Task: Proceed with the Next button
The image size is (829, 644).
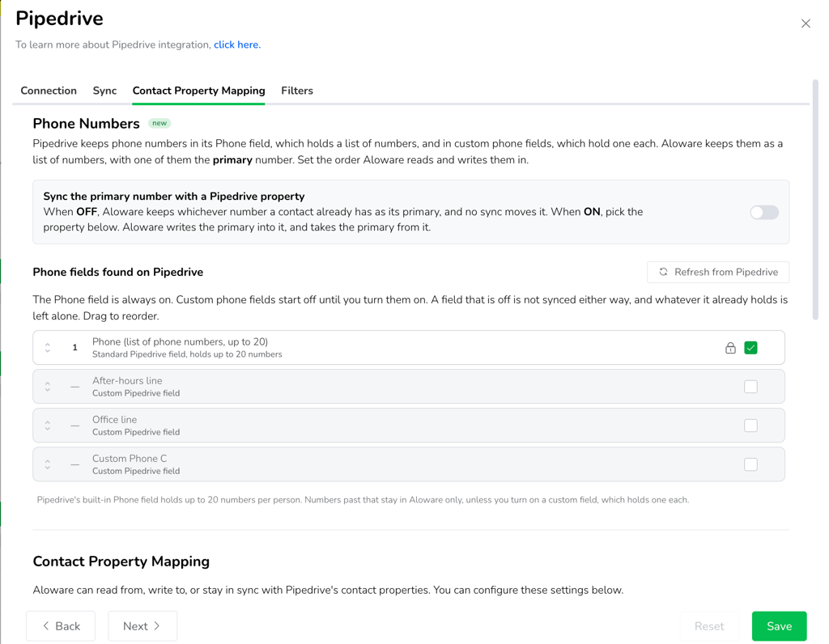Action: point(142,626)
